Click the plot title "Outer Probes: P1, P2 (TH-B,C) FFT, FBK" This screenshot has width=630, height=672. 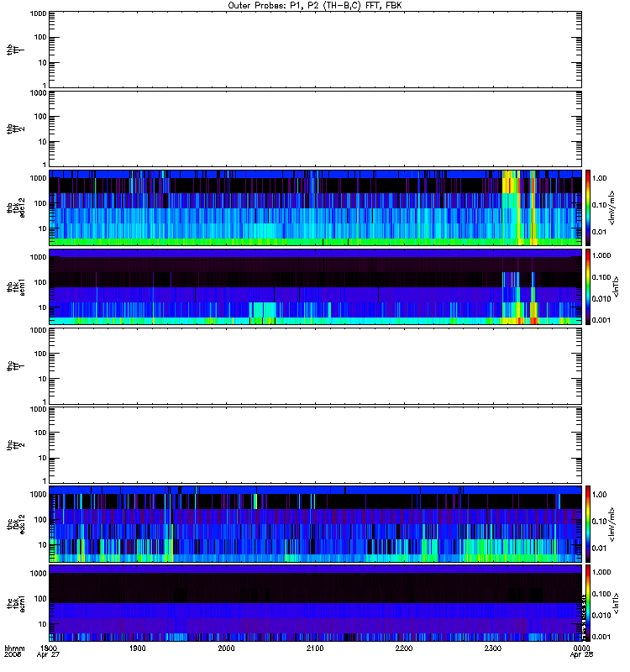pos(315,6)
